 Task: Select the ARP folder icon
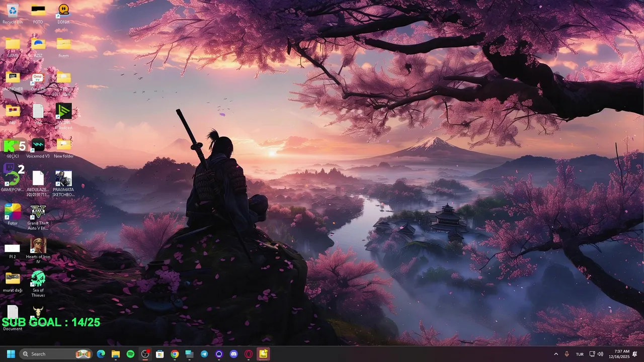pos(13,114)
